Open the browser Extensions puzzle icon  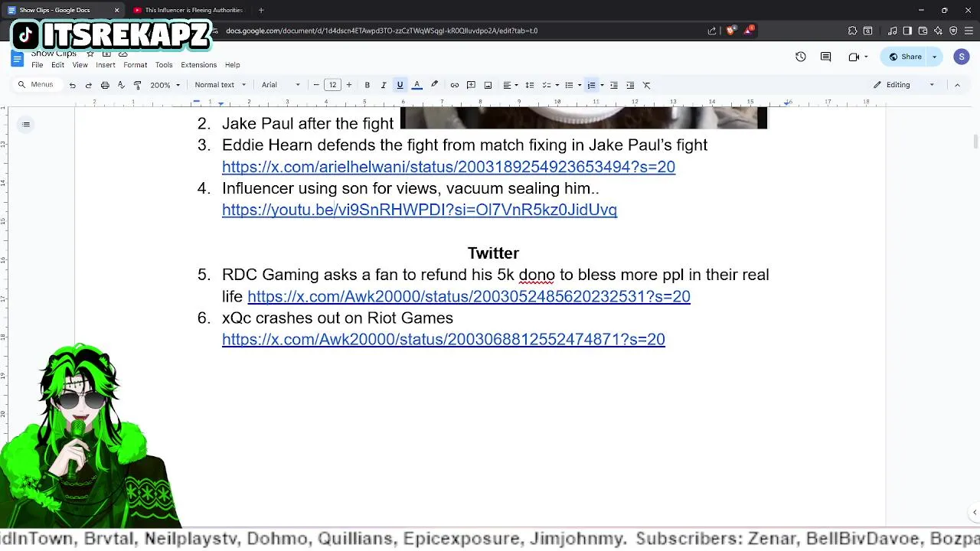(x=852, y=31)
